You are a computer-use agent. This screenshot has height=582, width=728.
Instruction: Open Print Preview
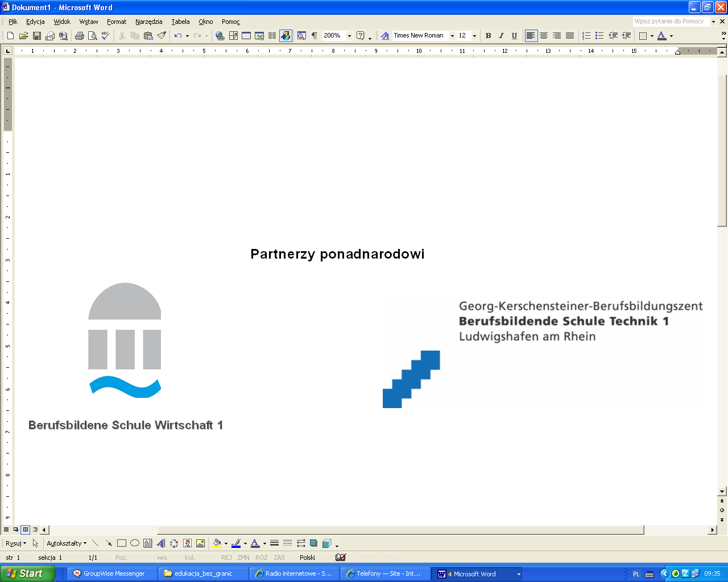click(x=92, y=36)
